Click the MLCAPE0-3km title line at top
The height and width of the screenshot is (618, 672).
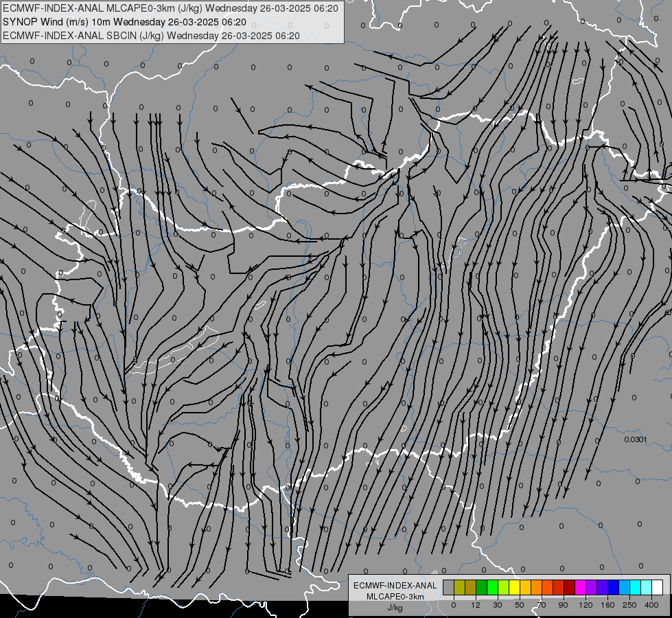170,8
